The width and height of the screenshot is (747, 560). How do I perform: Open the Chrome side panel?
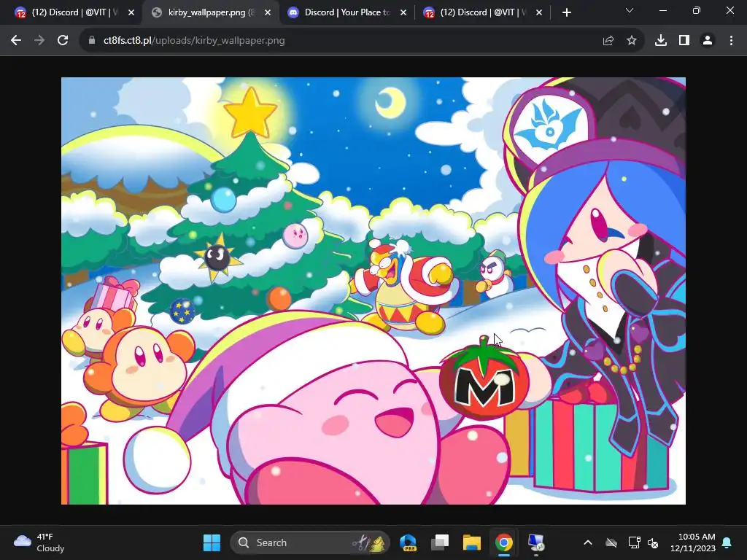684,41
